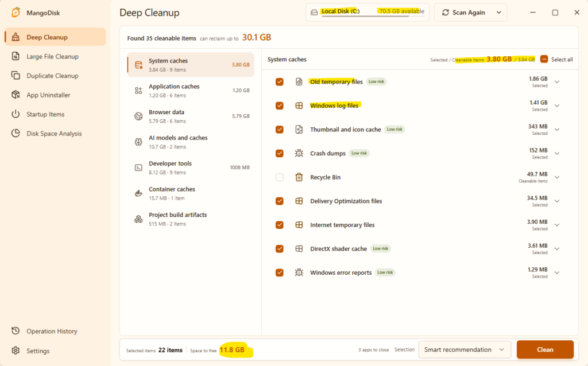Image resolution: width=588 pixels, height=366 pixels.
Task: Click the Large File Cleanup file icon
Action: point(16,56)
